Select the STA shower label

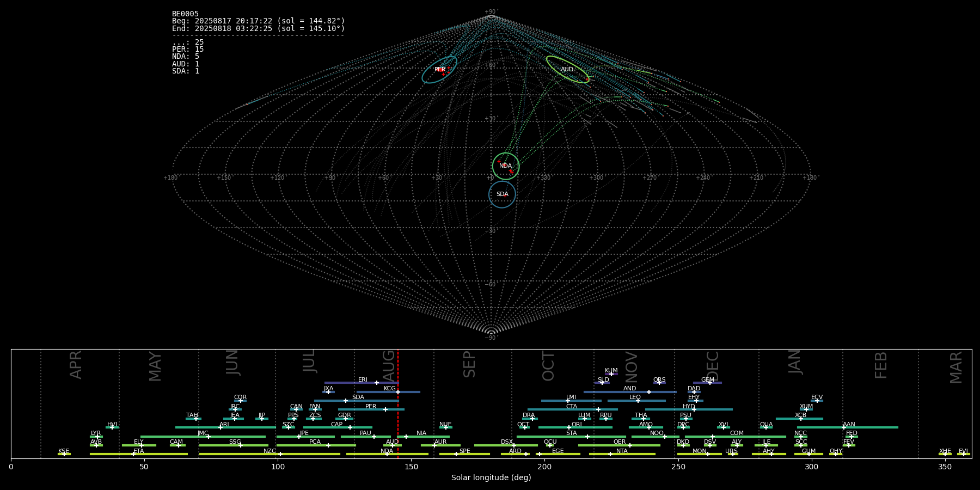point(571,433)
